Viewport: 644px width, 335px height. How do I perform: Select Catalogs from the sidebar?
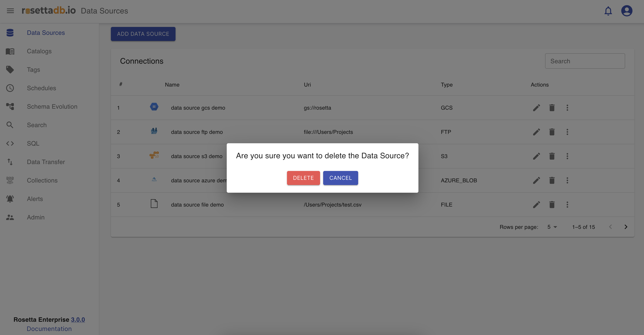(39, 51)
